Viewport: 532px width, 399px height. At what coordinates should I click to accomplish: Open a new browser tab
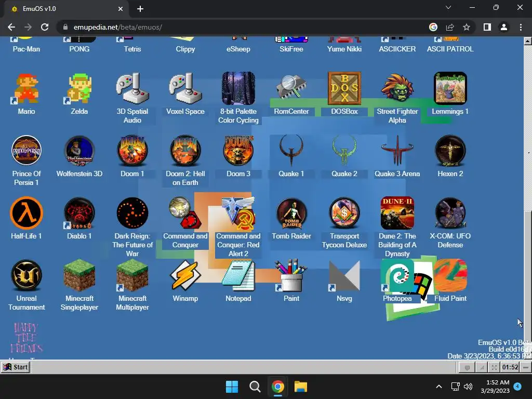[x=140, y=9]
